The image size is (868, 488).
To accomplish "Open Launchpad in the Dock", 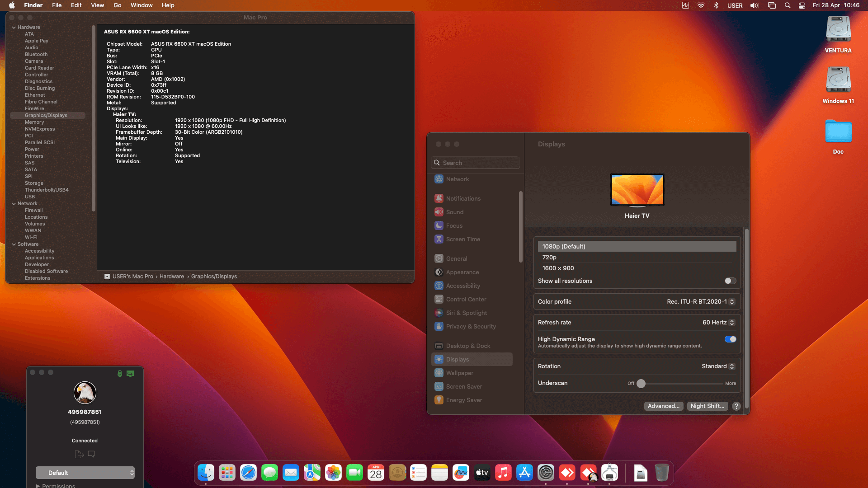I will (227, 473).
